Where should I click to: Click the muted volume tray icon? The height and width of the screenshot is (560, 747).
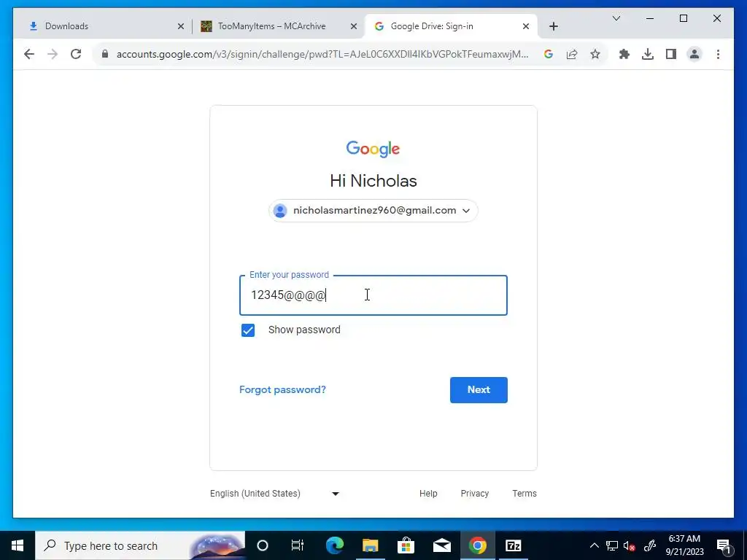pyautogui.click(x=630, y=545)
